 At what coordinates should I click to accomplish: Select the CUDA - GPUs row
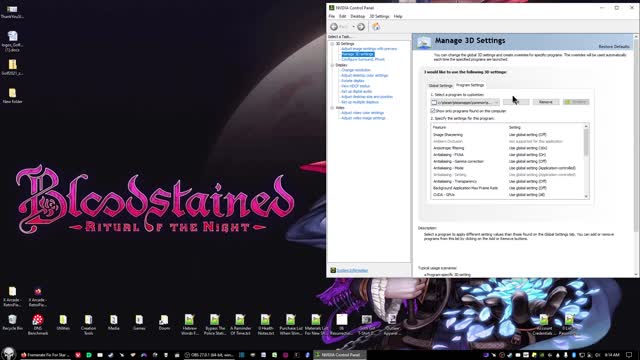click(x=507, y=195)
